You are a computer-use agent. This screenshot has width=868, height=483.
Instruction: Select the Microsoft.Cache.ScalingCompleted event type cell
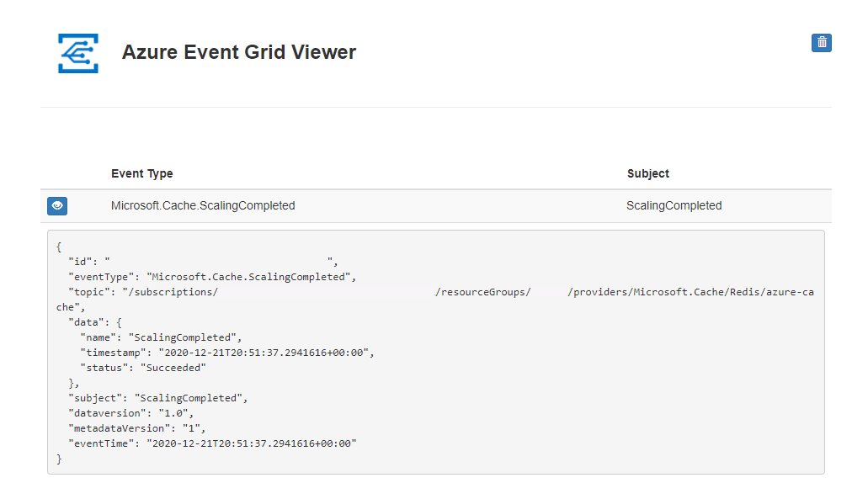coord(202,205)
